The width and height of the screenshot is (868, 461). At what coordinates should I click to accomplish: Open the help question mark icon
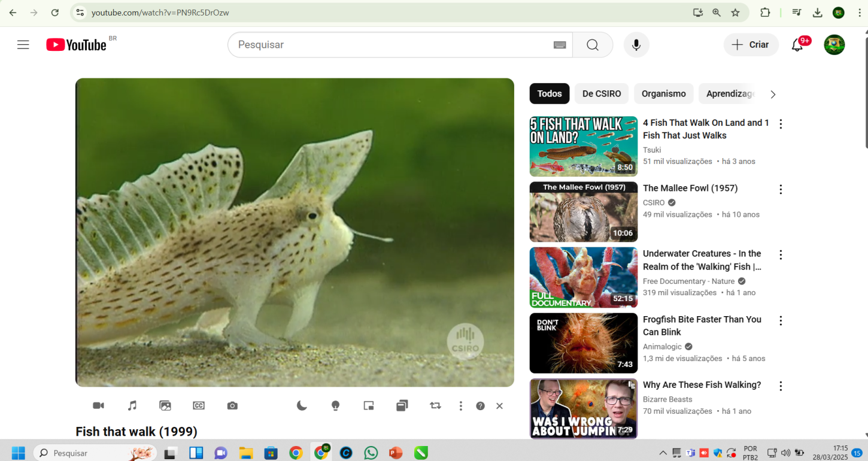tap(480, 406)
